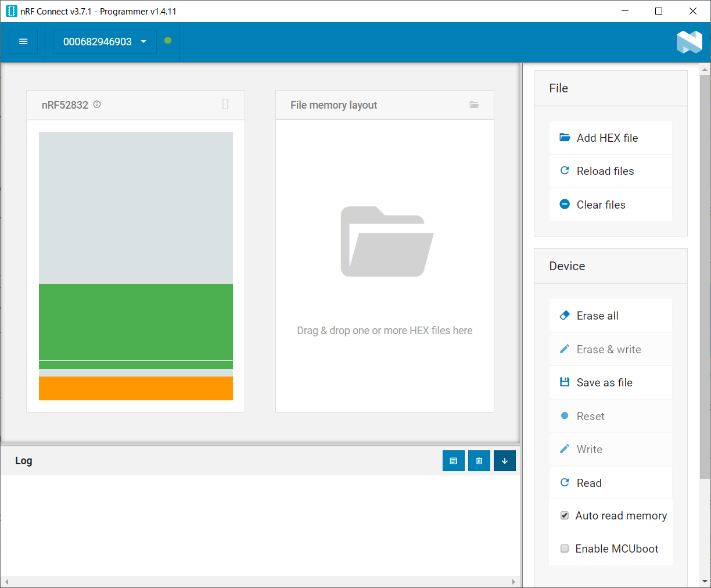The height and width of the screenshot is (588, 711).
Task: Click the thin green memory strip
Action: coord(136,365)
